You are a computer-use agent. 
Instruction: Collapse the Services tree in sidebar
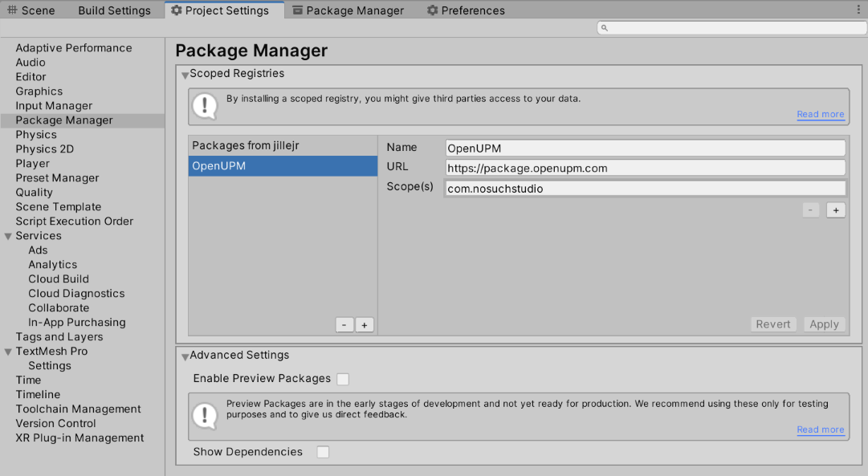tap(8, 235)
